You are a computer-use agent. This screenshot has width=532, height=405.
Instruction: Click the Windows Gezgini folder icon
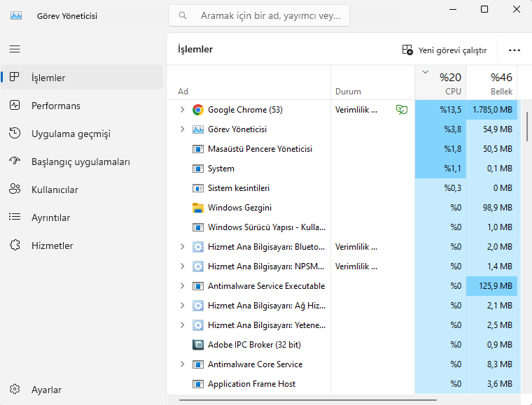(198, 208)
